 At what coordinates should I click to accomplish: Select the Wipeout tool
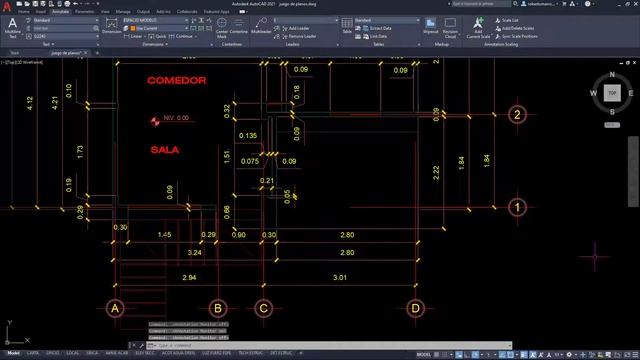[430, 26]
